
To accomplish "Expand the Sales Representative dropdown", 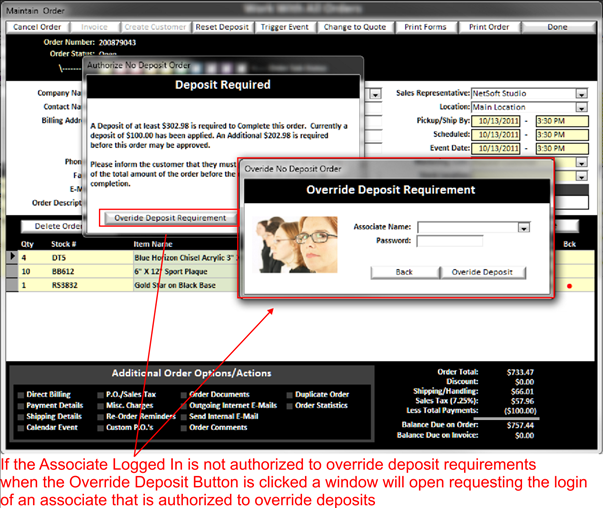I will point(581,94).
